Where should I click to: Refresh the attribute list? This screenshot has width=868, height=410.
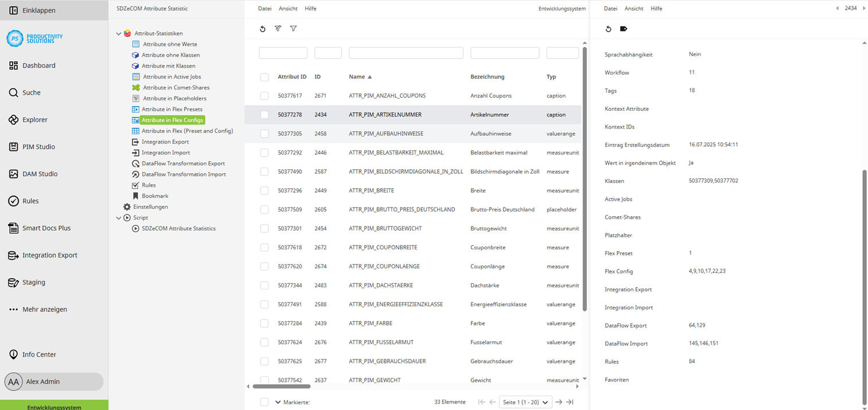[x=263, y=28]
